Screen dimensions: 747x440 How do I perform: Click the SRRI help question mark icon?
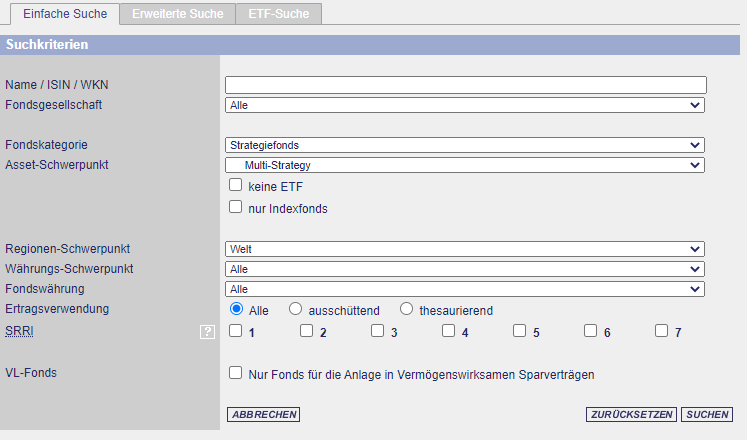(208, 332)
